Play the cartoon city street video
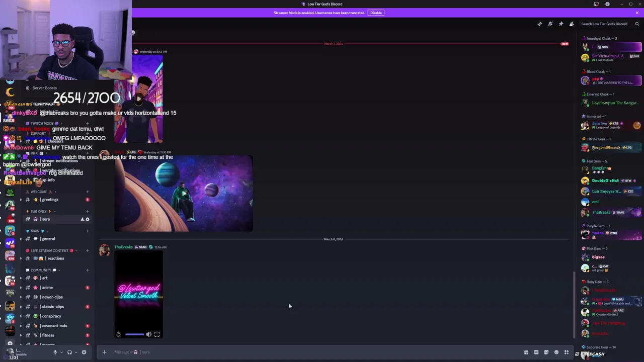Image resolution: width=644 pixels, height=362 pixels. tap(138, 99)
